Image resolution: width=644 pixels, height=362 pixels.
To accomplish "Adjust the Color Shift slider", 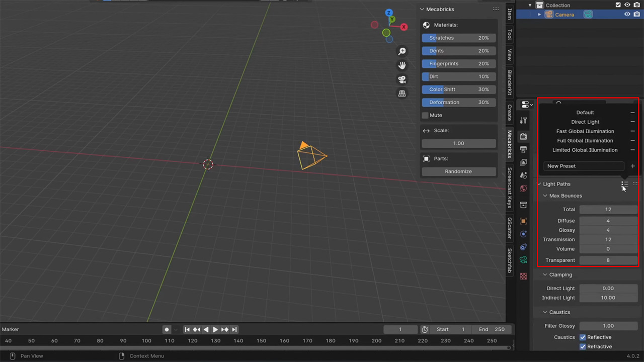I will coord(458,89).
